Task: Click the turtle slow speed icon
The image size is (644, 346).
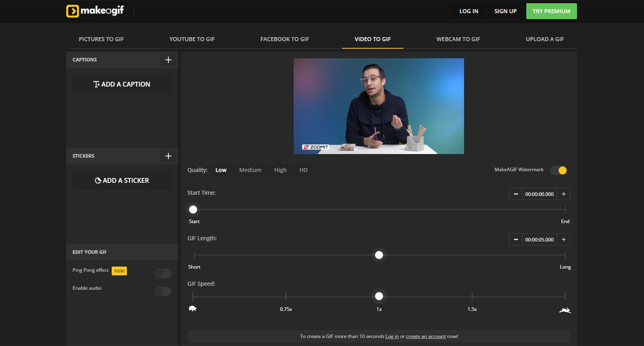Action: click(193, 308)
